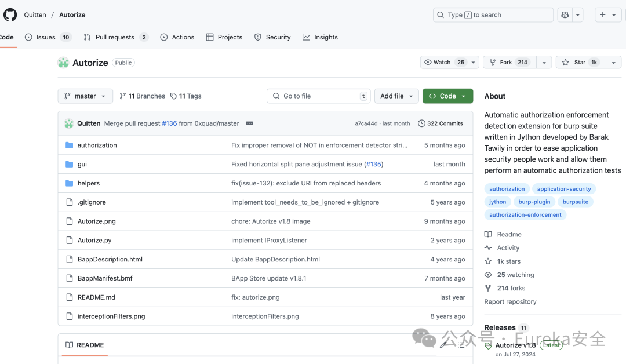The height and width of the screenshot is (364, 626).
Task: Click the Watch button
Action: [x=444, y=62]
